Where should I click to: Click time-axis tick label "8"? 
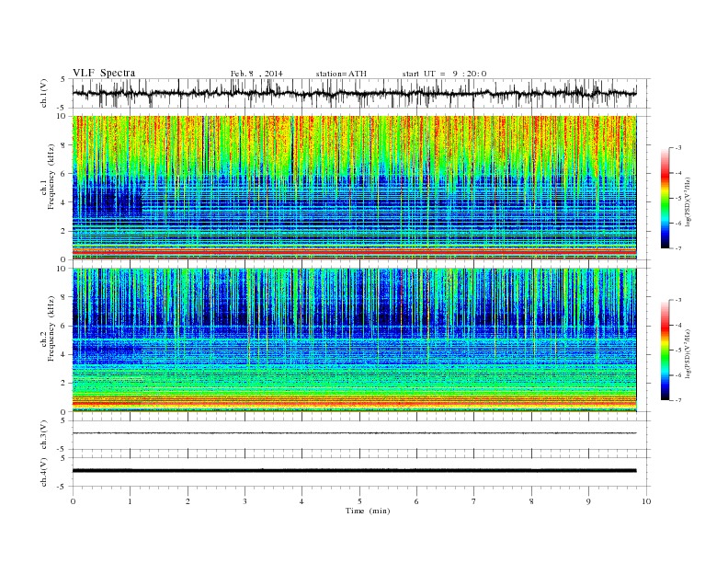531,501
